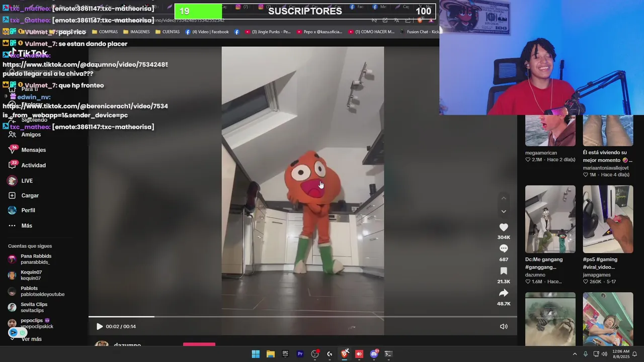Click the Mensajes notification badge icon
644x362 pixels.
click(13, 150)
